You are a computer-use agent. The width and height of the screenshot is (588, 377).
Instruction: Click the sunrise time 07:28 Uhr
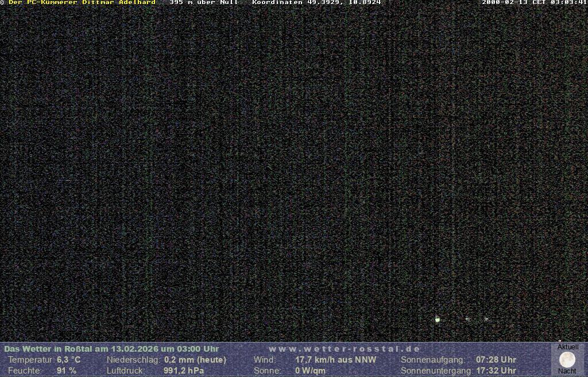coord(496,360)
